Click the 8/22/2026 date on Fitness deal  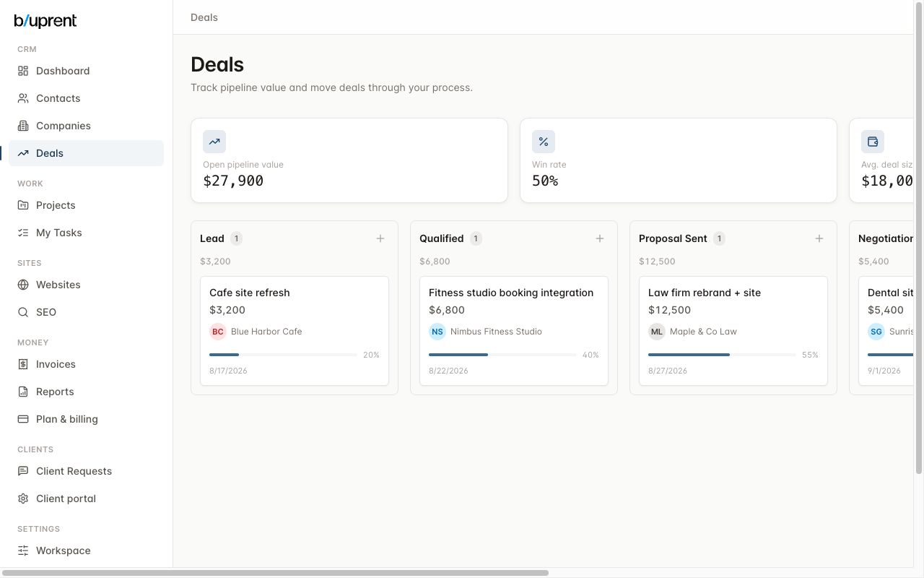(448, 371)
